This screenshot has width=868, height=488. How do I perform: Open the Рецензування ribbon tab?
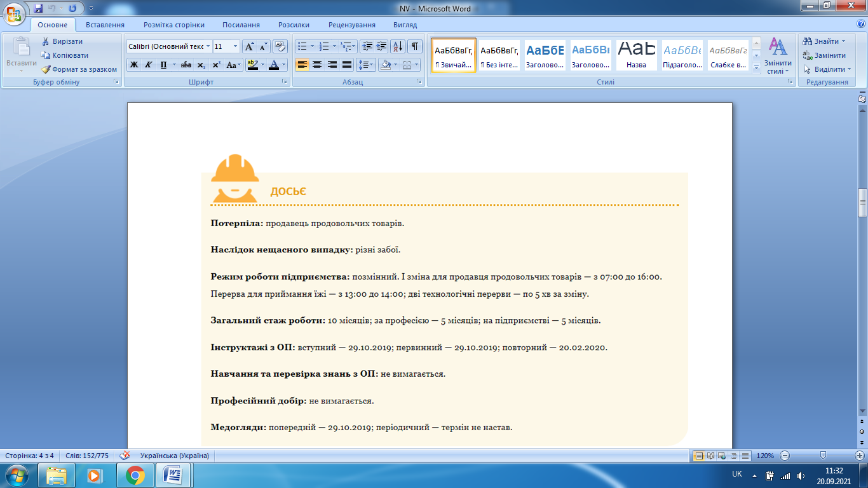[x=351, y=25]
